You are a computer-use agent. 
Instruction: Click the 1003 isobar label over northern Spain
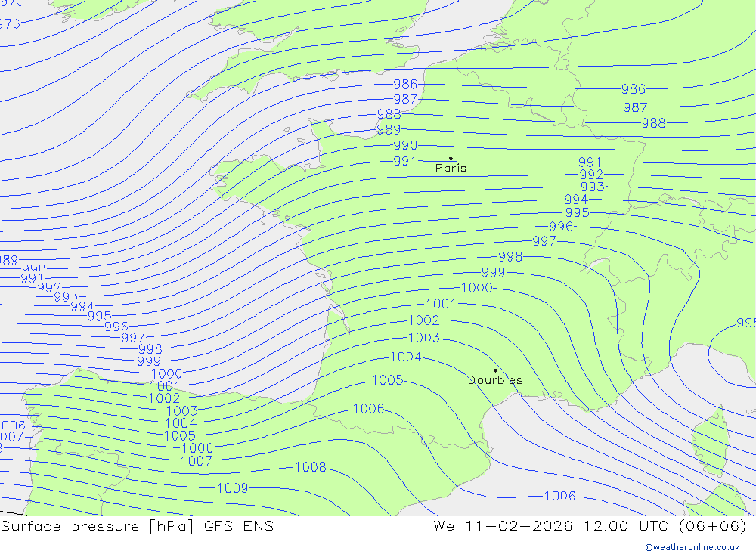coord(181,411)
